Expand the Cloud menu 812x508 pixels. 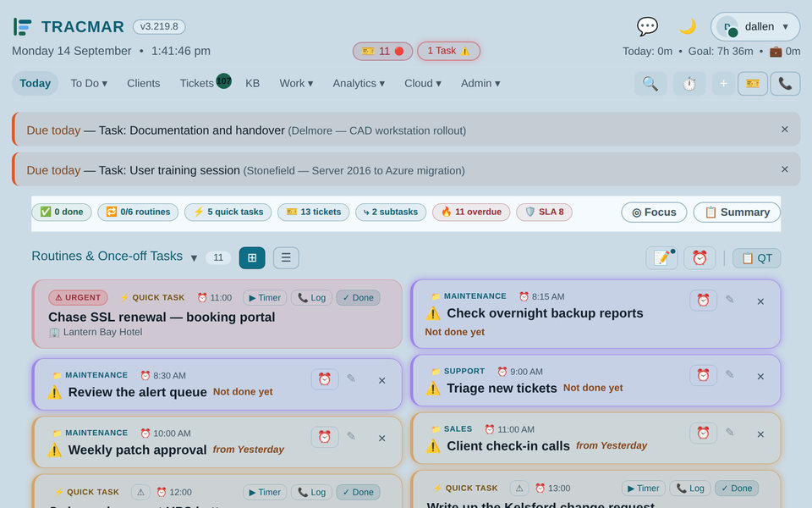click(423, 84)
